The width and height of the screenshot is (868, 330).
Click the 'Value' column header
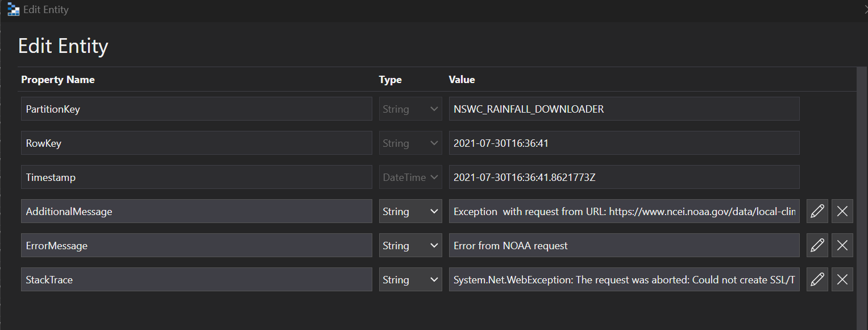(462, 80)
